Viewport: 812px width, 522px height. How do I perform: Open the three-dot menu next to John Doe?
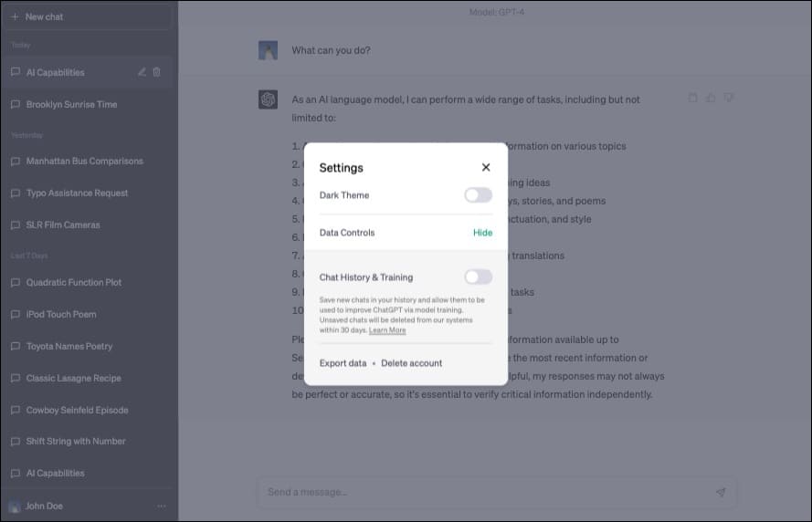[162, 506]
